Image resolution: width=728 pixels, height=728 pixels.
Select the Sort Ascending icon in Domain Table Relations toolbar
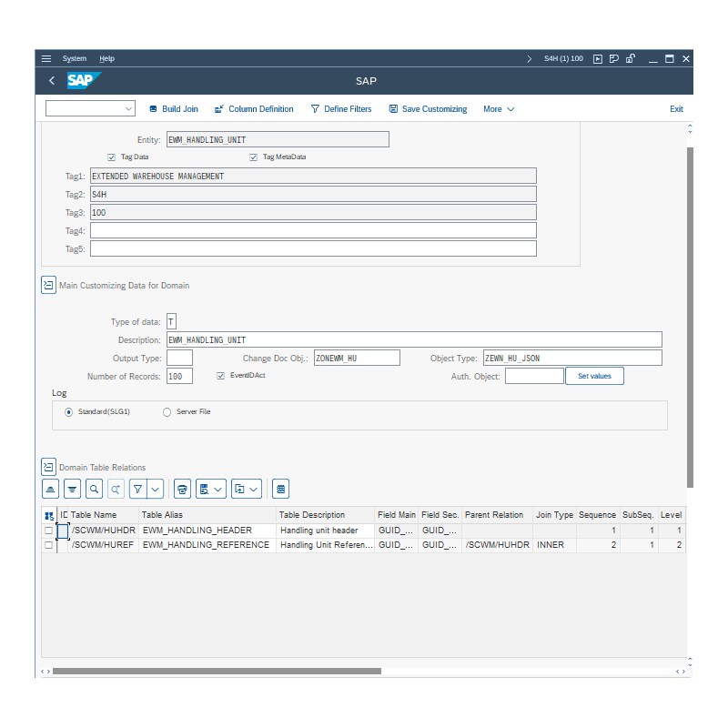[x=49, y=489]
